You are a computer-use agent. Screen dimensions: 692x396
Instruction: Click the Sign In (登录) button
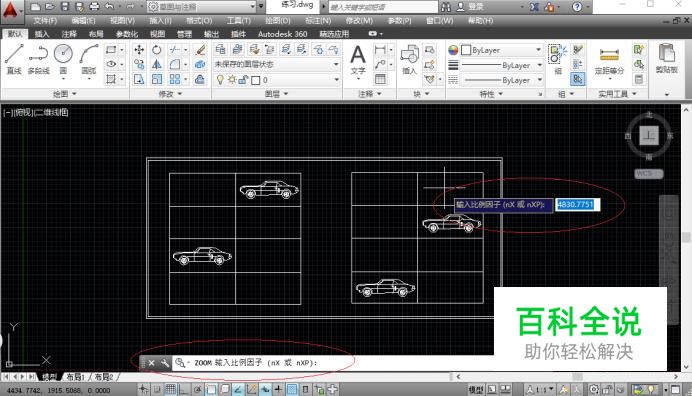470,7
